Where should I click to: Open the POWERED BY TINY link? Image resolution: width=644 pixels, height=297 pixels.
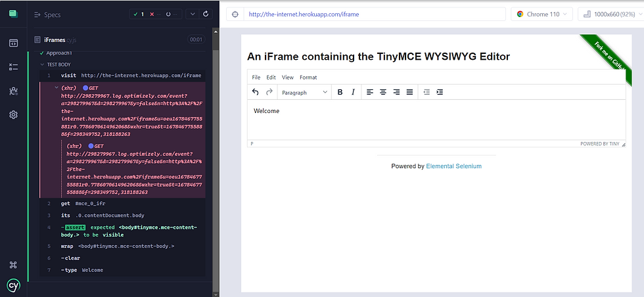point(599,144)
